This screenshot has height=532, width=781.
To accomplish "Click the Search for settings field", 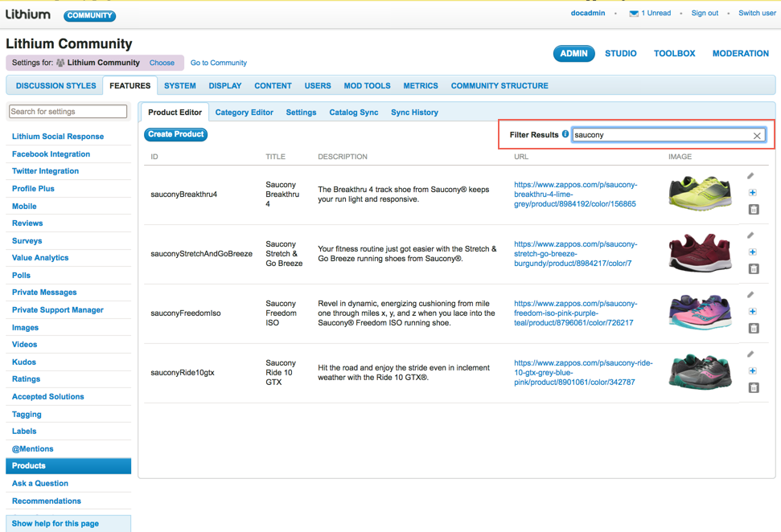I will tap(68, 112).
